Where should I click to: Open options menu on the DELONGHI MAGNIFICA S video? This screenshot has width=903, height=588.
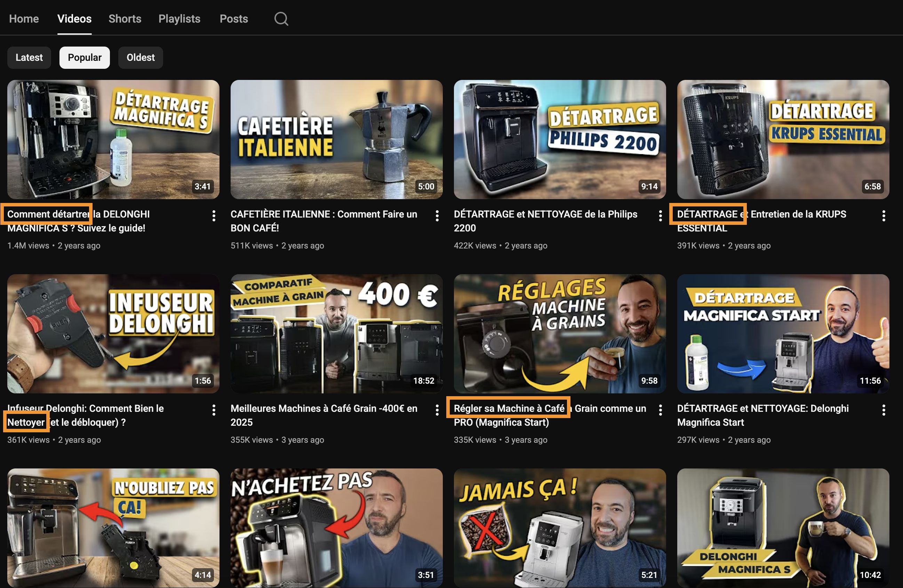coord(214,215)
